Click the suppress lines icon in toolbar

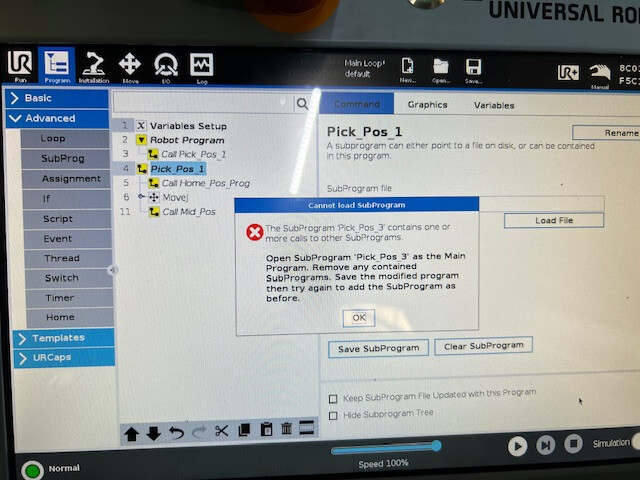coord(307,427)
